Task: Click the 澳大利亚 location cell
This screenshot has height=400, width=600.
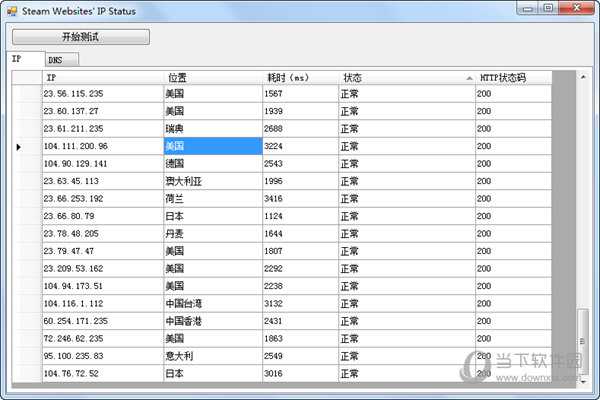Action: [213, 181]
